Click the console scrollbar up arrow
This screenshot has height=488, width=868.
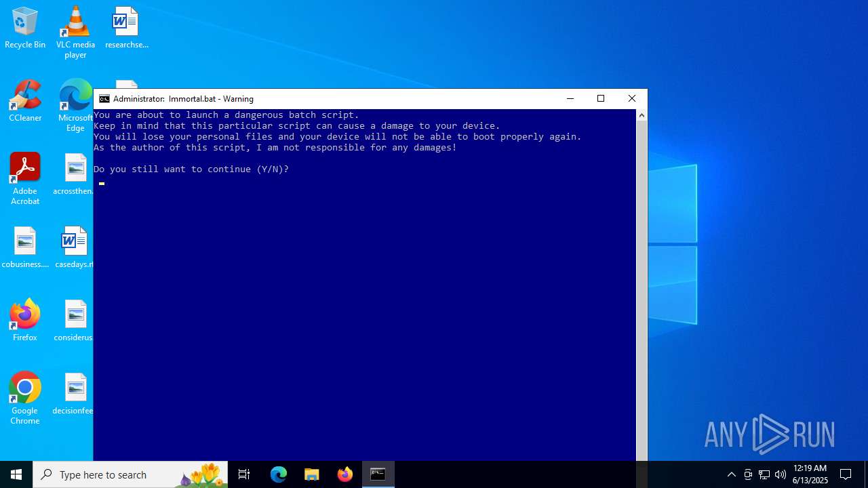pos(642,115)
